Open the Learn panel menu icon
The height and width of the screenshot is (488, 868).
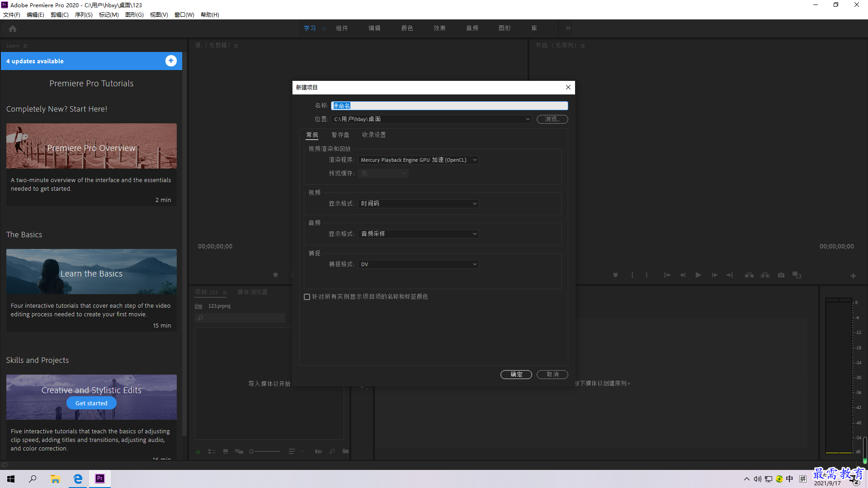click(x=25, y=46)
